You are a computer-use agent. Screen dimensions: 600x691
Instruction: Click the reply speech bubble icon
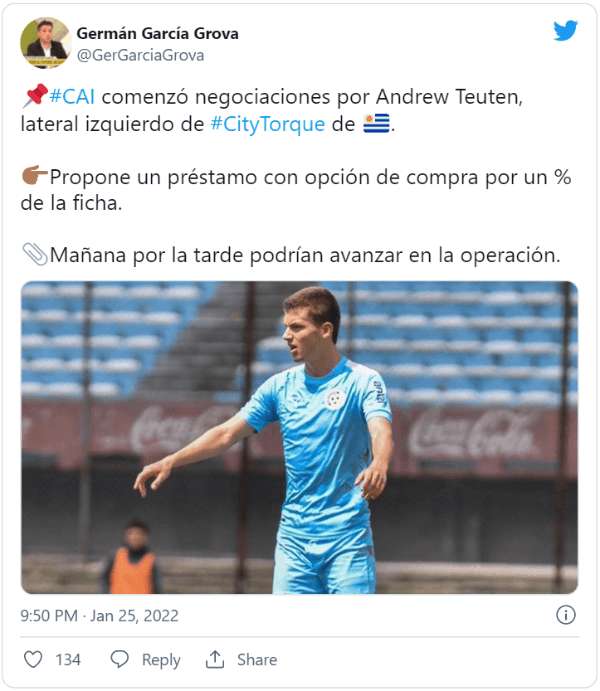(119, 660)
